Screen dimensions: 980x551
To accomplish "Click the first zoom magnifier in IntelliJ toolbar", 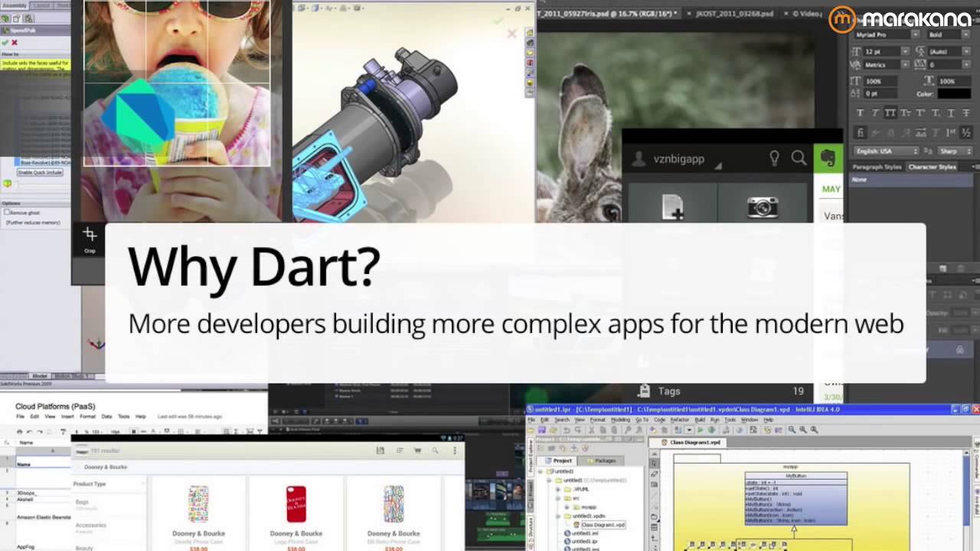I will pos(792,431).
